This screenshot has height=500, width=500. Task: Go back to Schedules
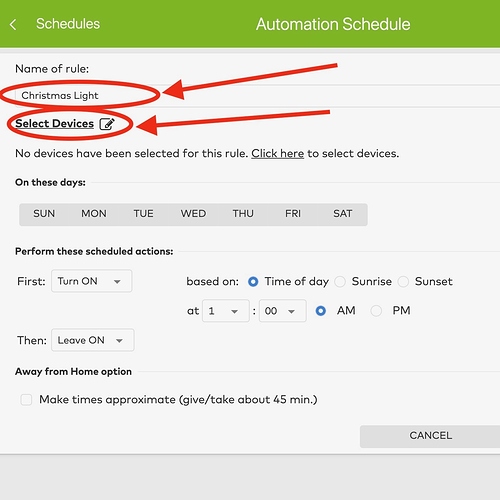68,24
